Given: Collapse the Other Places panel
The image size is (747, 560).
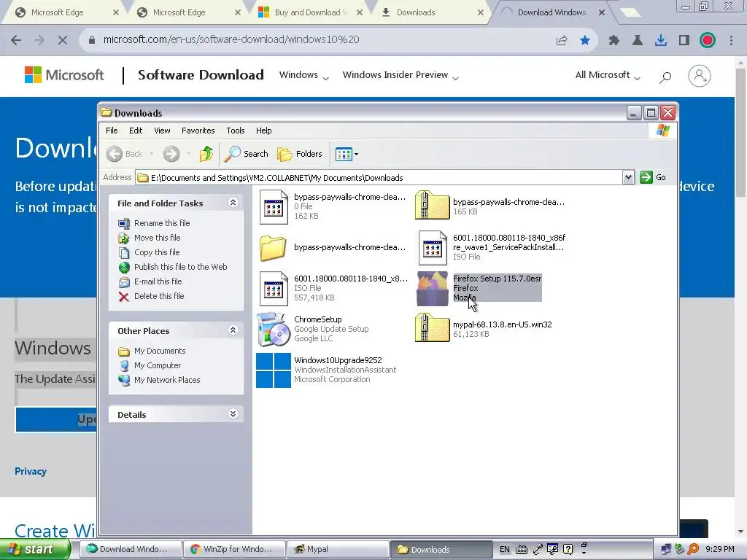Looking at the screenshot, I should click(233, 330).
